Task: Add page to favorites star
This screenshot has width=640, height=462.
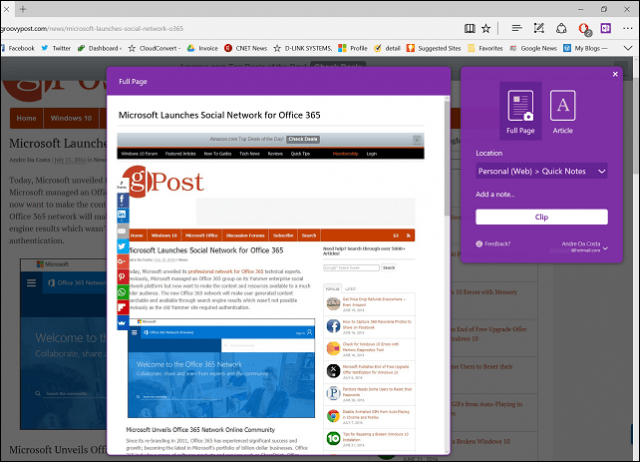Action: coord(486,29)
